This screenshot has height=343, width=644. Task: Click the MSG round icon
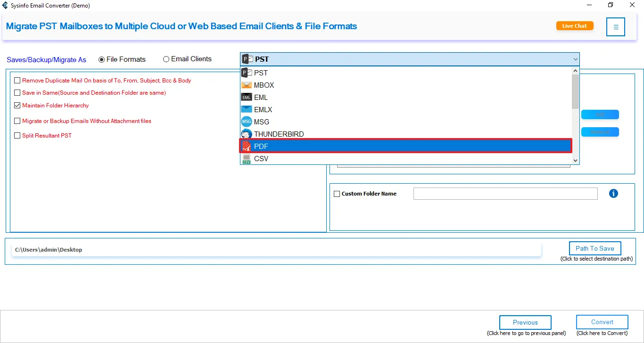click(247, 122)
